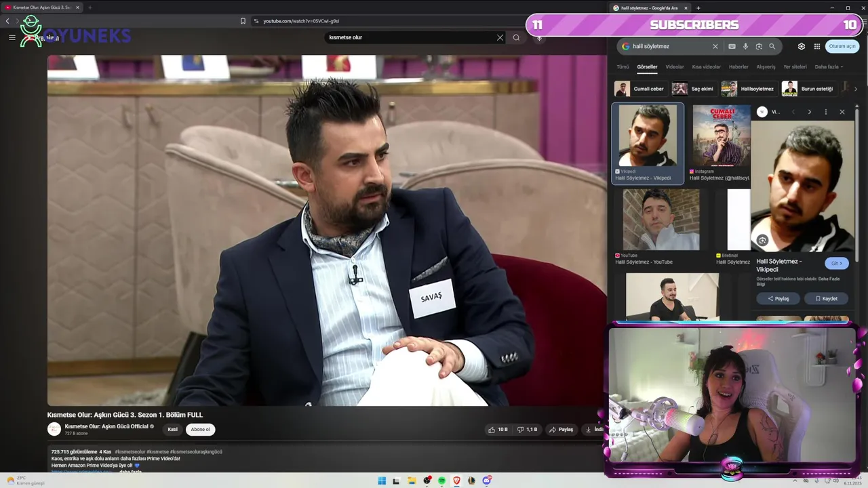Image resolution: width=868 pixels, height=488 pixels.
Task: Open preview panel three-dot options
Action: (x=825, y=112)
